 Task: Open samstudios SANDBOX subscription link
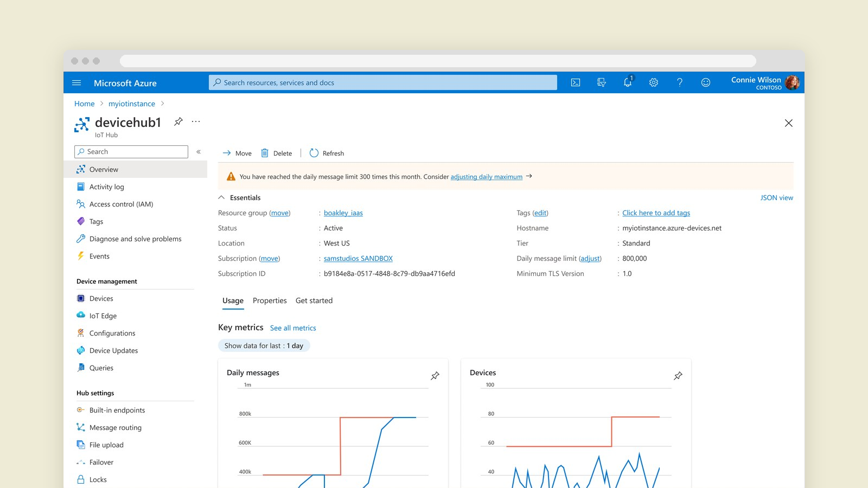(x=358, y=259)
